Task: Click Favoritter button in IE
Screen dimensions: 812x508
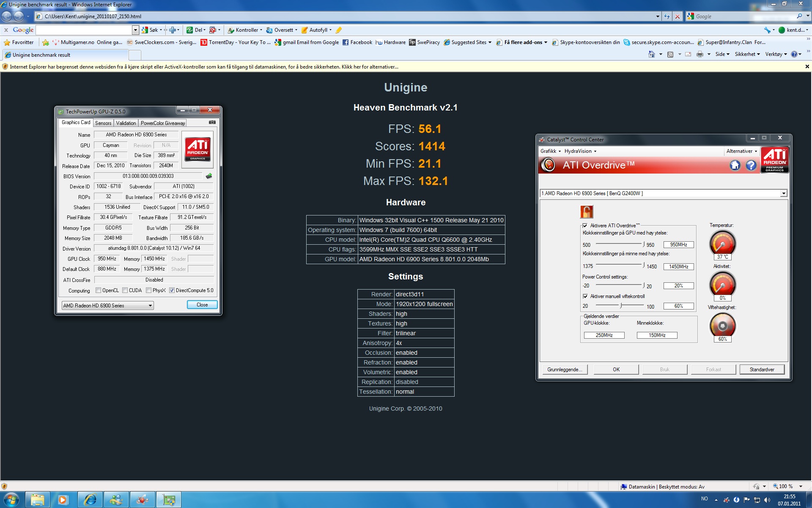Action: [x=19, y=42]
